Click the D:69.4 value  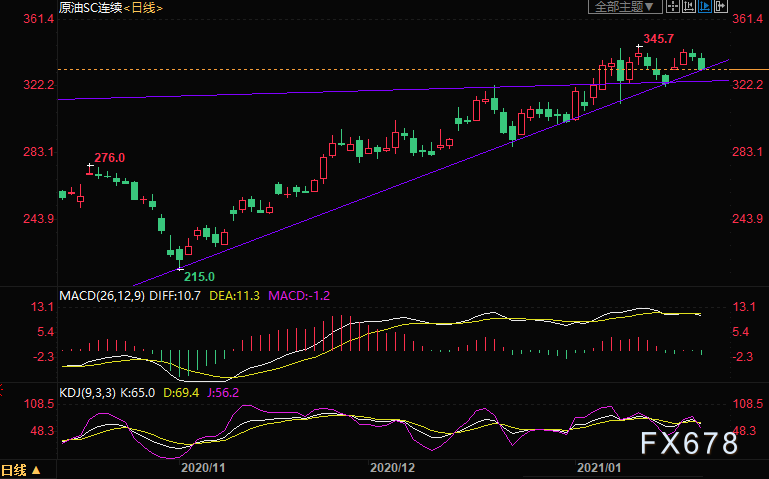point(181,393)
